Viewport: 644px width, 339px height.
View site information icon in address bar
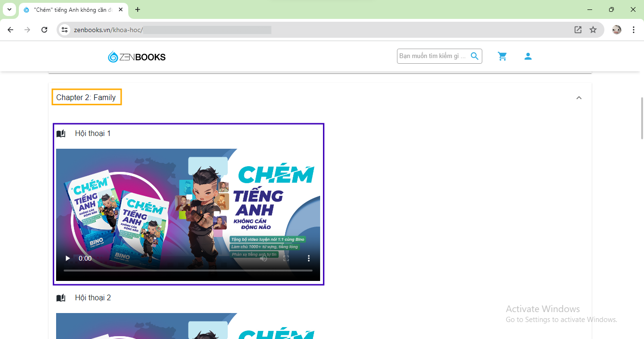coord(65,30)
